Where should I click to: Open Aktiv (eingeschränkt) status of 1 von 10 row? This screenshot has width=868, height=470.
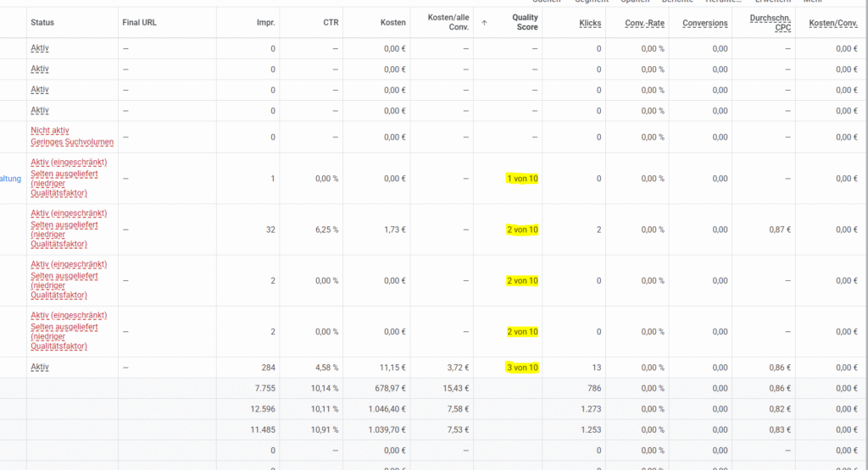point(69,162)
